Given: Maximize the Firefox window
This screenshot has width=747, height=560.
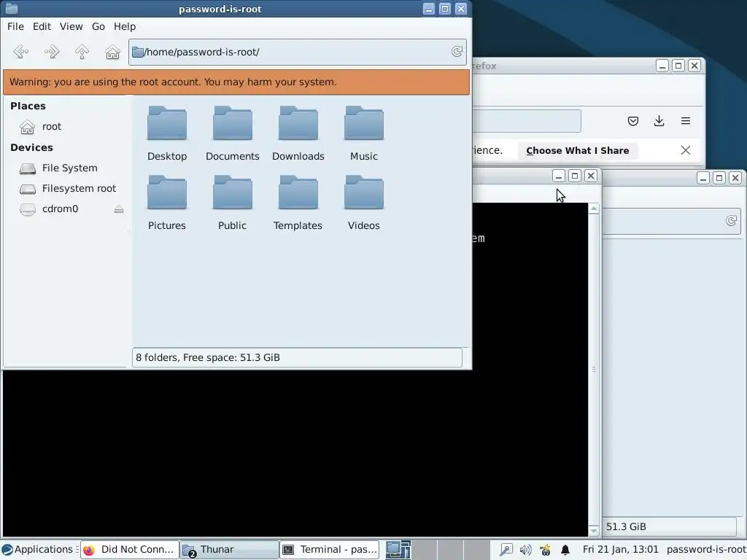Looking at the screenshot, I should pos(678,66).
